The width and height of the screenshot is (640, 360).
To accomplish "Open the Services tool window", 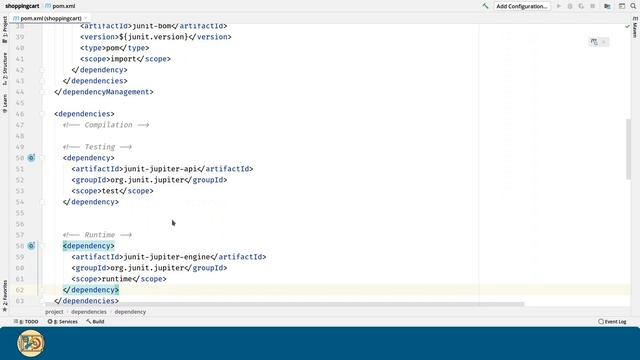I will [x=62, y=322].
